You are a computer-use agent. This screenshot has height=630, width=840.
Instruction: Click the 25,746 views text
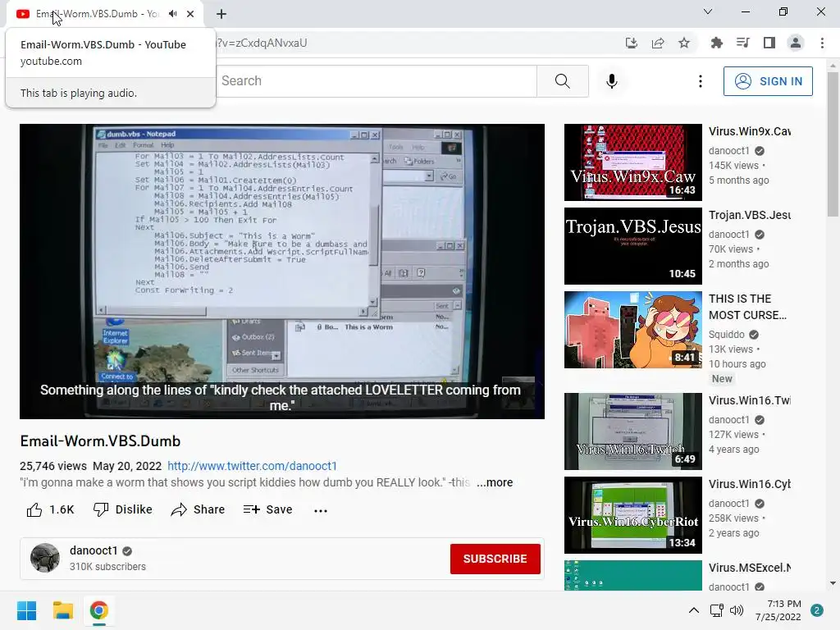point(53,466)
